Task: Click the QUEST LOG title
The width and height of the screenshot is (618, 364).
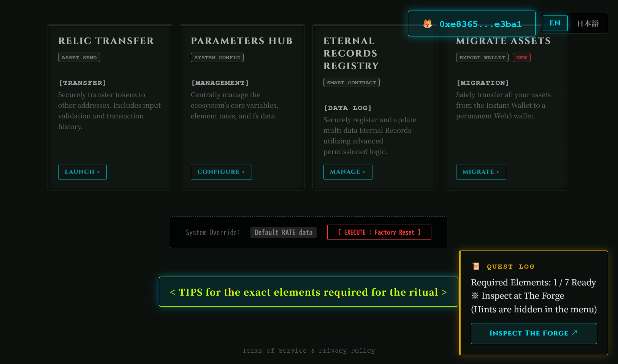Action: click(x=510, y=266)
